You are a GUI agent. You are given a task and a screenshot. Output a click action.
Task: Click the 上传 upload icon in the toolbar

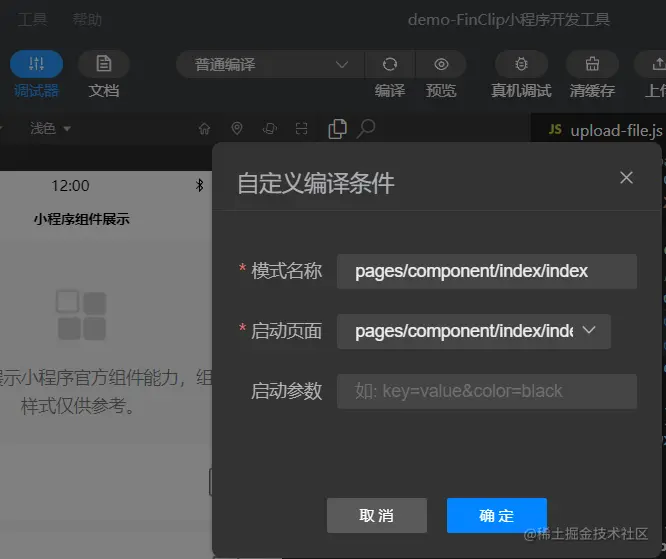[x=654, y=65]
